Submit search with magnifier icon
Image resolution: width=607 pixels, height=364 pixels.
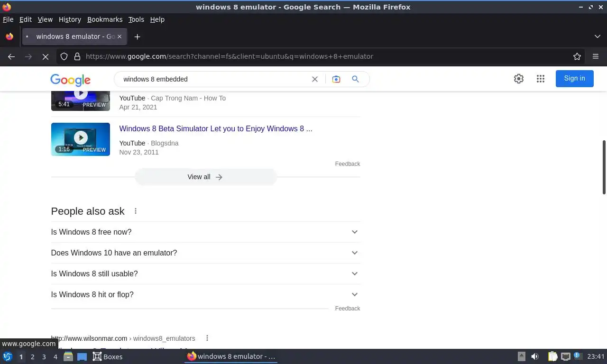pos(355,79)
